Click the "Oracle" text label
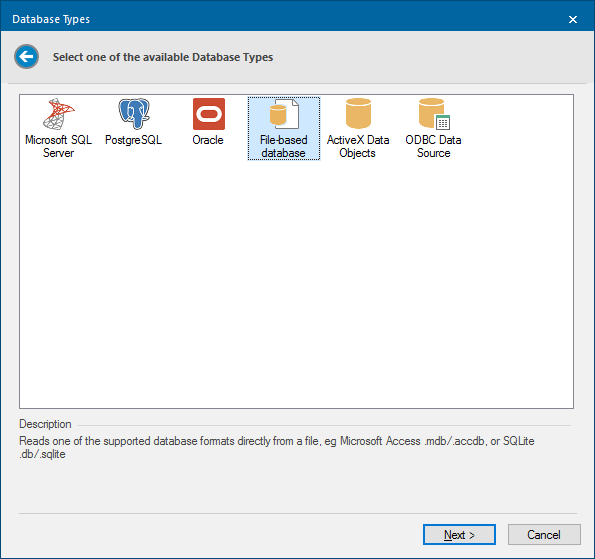The width and height of the screenshot is (595, 559). (x=208, y=140)
